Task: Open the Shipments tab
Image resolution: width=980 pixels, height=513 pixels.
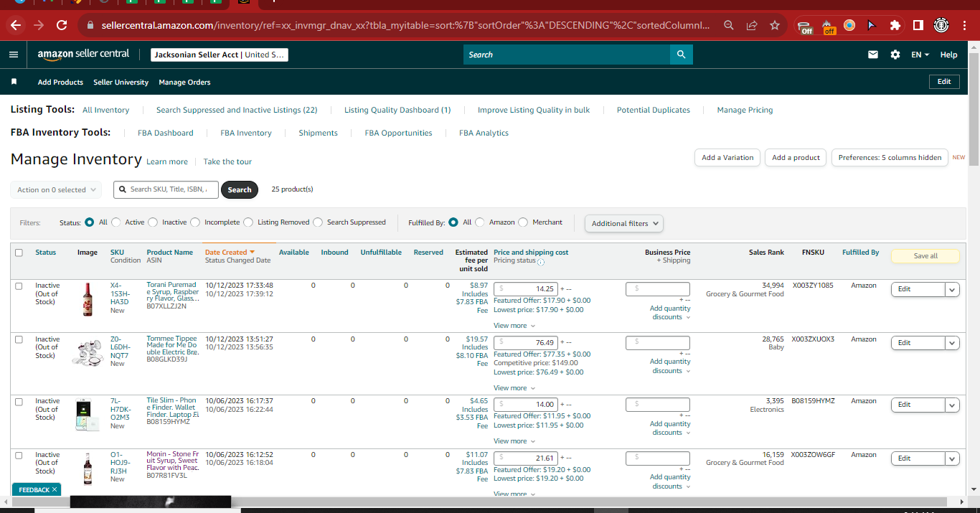Action: click(318, 133)
